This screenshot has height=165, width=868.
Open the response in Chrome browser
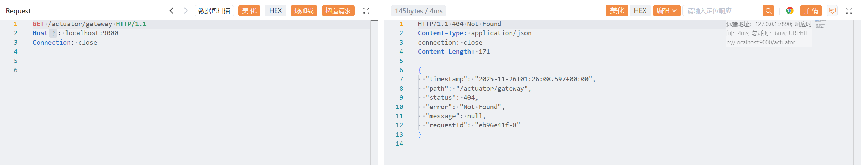(x=790, y=11)
